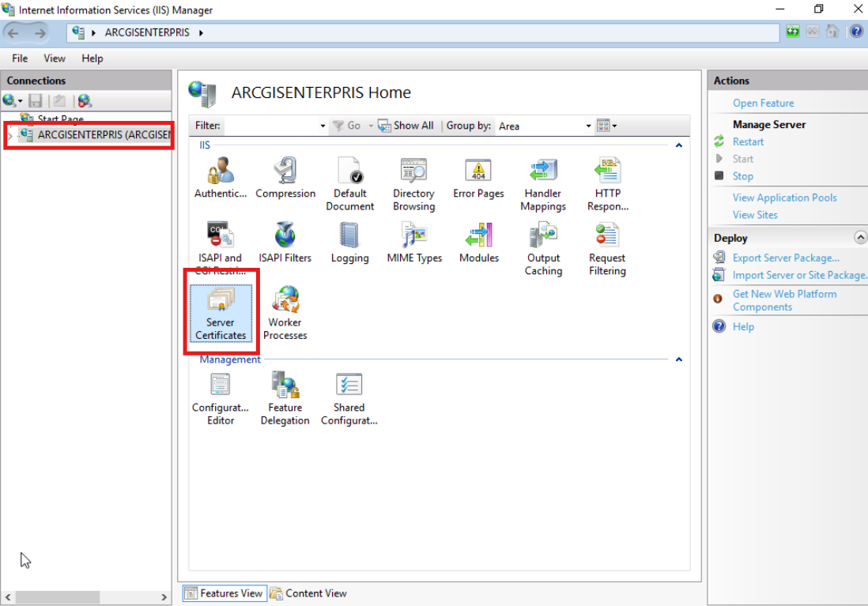Click the Restart server link

point(748,141)
